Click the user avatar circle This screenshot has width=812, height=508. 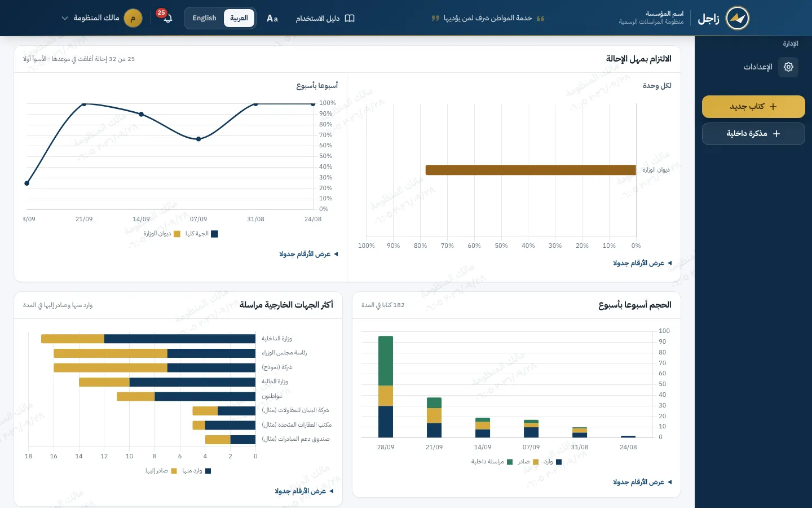pyautogui.click(x=133, y=18)
